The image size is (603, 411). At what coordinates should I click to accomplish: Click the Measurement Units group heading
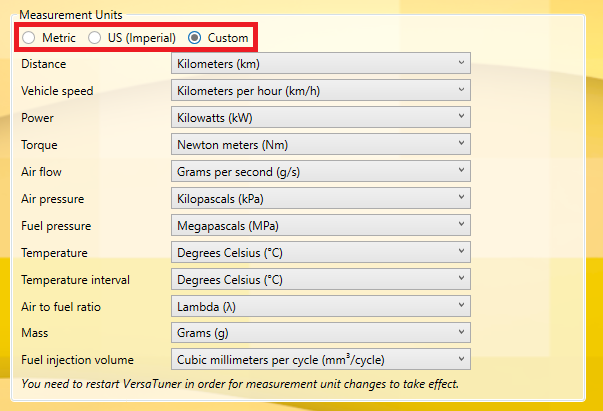(69, 17)
